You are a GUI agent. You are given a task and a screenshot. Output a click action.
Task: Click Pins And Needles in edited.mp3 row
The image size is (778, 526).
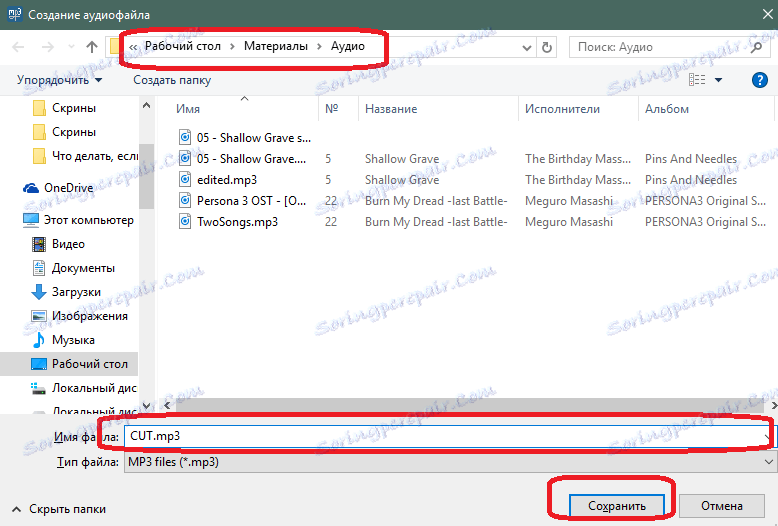[x=691, y=180]
